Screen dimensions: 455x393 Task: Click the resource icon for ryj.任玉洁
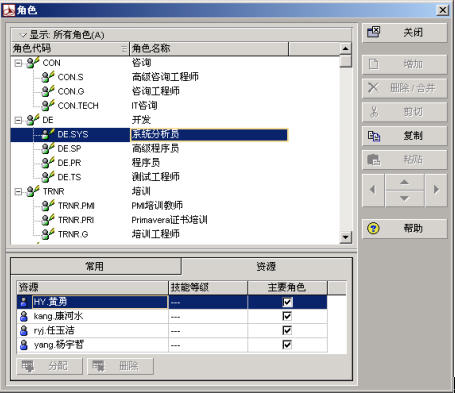pos(24,330)
